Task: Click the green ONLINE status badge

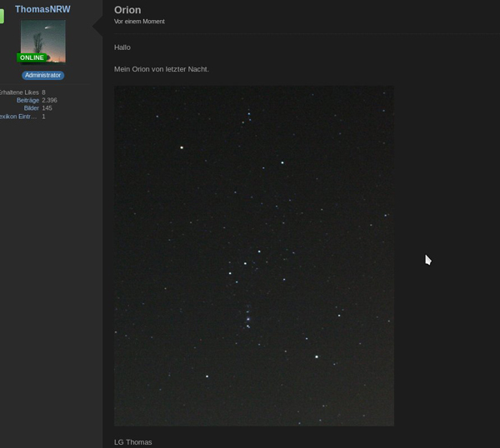Action: (x=32, y=57)
